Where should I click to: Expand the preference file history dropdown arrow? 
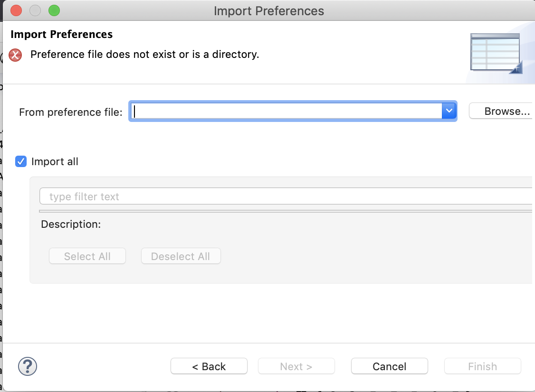click(x=449, y=112)
